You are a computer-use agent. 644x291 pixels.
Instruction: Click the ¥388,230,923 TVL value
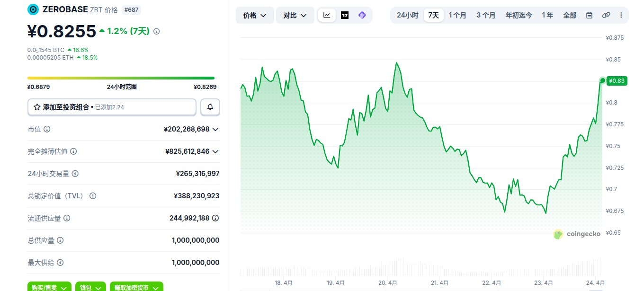[197, 196]
